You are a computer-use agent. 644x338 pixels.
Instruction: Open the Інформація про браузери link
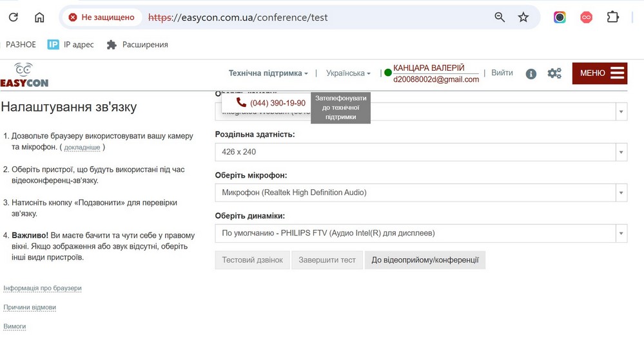pyautogui.click(x=43, y=288)
